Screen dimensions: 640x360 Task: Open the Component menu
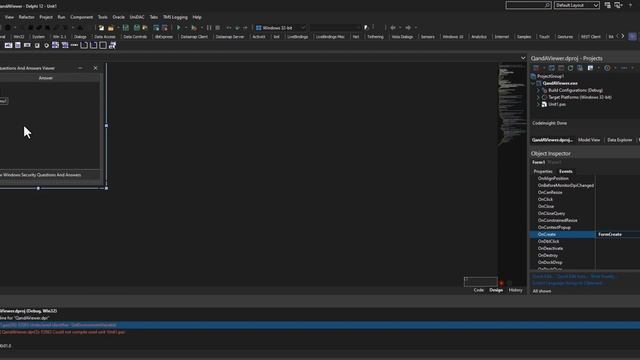click(x=81, y=17)
